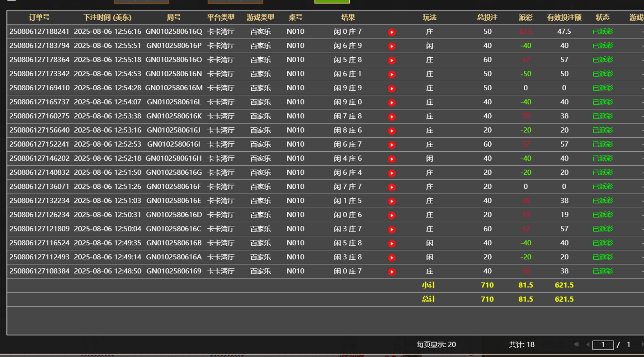This screenshot has width=644, height=357.
Task: Click the 已派彩 status on the first row
Action: coord(603,31)
